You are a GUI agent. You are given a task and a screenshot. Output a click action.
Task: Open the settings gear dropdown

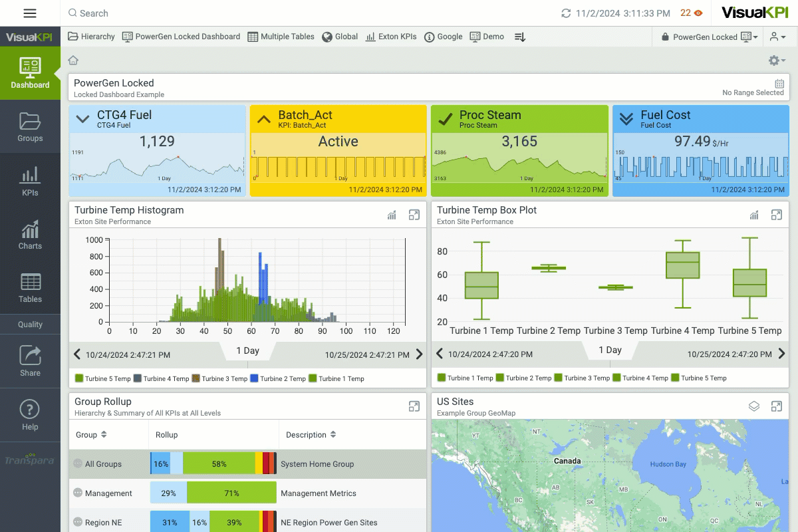point(777,61)
